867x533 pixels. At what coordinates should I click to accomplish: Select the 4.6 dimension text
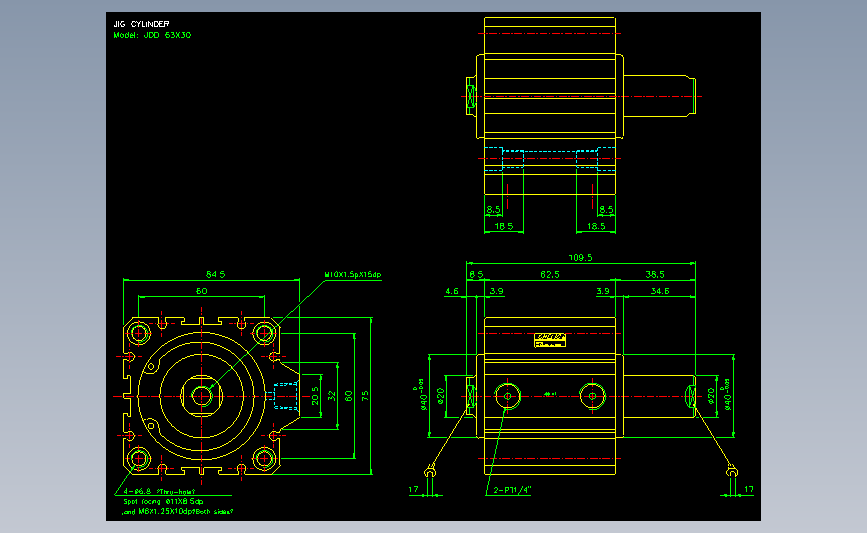tap(452, 291)
